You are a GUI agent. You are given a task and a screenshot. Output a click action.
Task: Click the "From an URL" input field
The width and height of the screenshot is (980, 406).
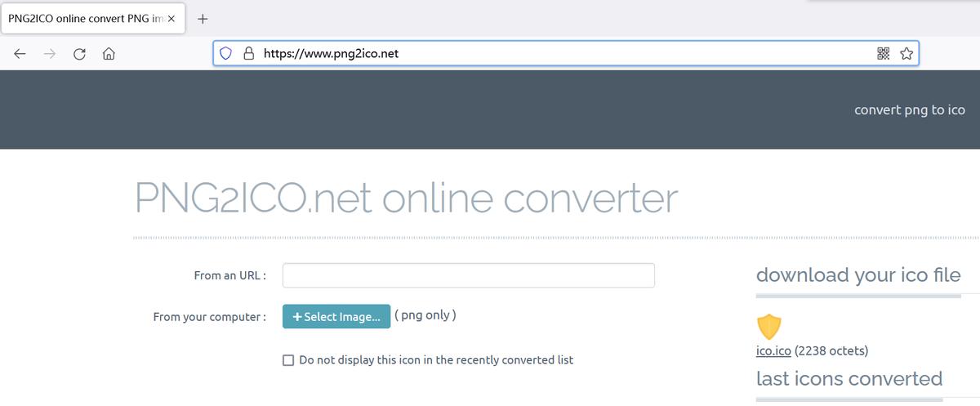click(x=469, y=275)
